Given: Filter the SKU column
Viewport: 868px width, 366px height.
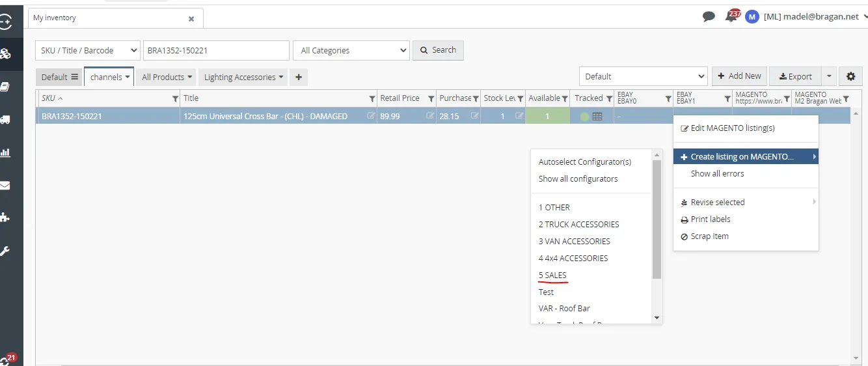Looking at the screenshot, I should pos(175,99).
